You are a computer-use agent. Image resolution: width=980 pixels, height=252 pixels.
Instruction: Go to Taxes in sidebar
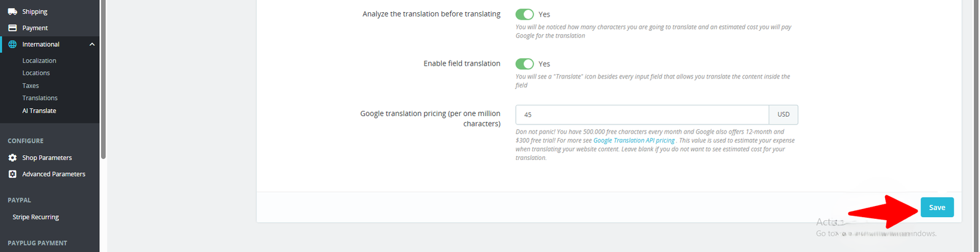(x=31, y=86)
